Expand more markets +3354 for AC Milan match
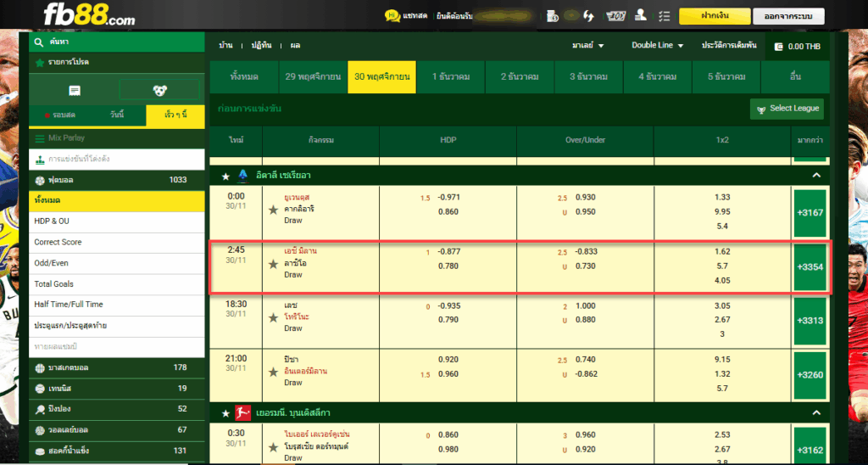Image resolution: width=868 pixels, height=465 pixels. coord(810,267)
